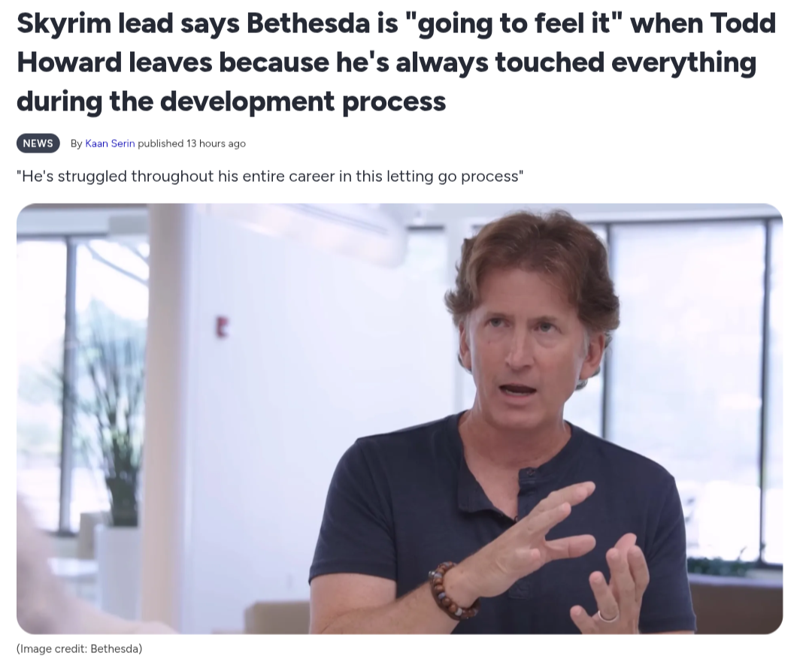
Task: Select the 'letting go process' subheading quote
Action: pos(270,177)
